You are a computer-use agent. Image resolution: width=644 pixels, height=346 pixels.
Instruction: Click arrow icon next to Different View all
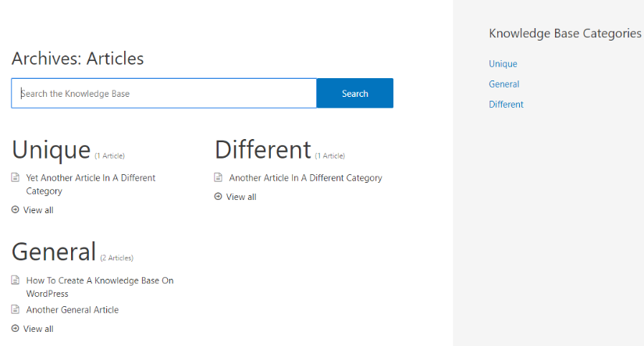pos(218,196)
